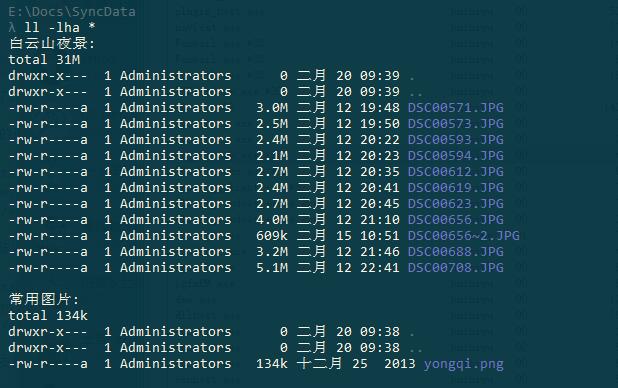The height and width of the screenshot is (388, 618).
Task: Click the DSC00571.JPG filename
Action: [456, 108]
